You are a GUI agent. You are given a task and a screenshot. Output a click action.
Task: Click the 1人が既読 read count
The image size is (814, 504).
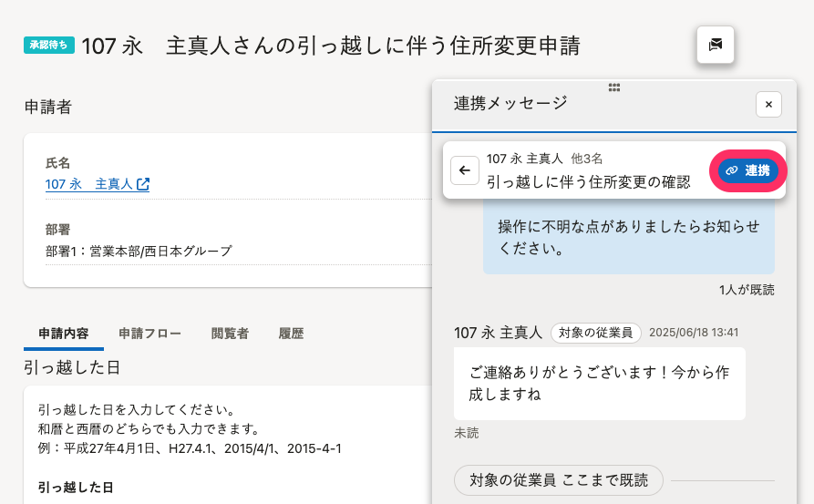[746, 290]
